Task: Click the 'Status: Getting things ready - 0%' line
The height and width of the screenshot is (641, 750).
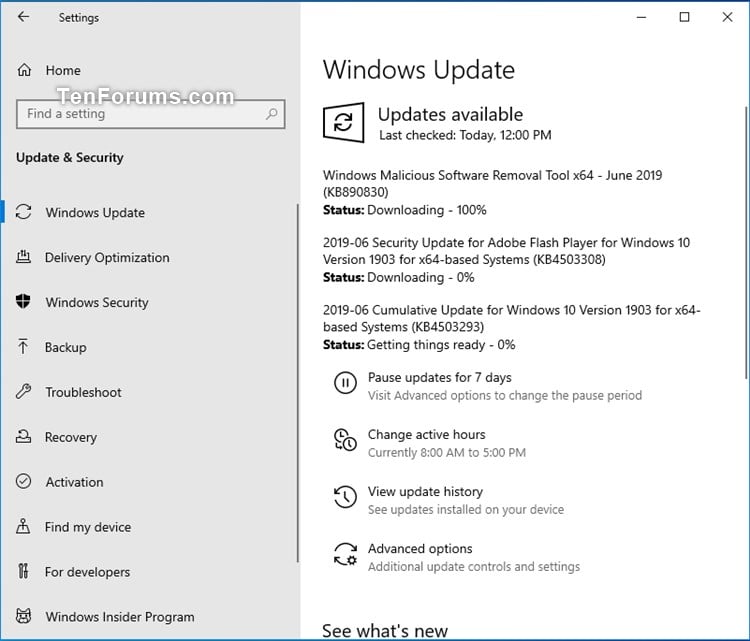Action: (x=419, y=345)
